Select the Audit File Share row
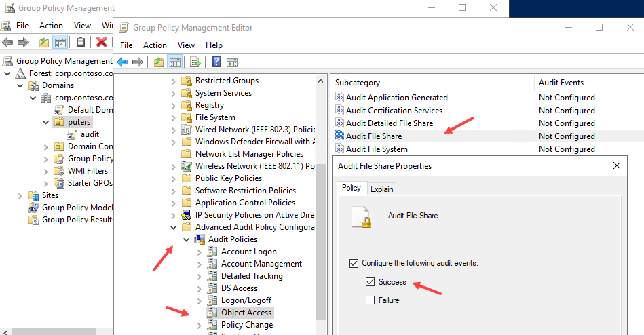The height and width of the screenshot is (335, 644). (489, 136)
